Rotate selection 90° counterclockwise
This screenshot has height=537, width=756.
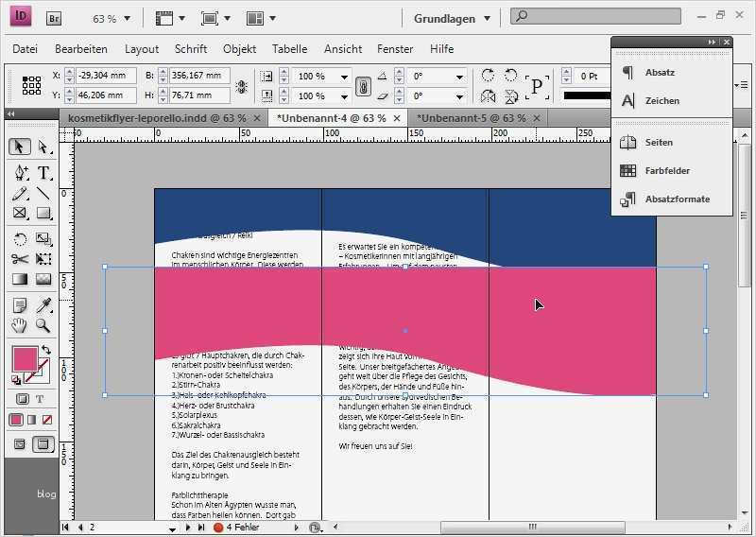pyautogui.click(x=510, y=76)
